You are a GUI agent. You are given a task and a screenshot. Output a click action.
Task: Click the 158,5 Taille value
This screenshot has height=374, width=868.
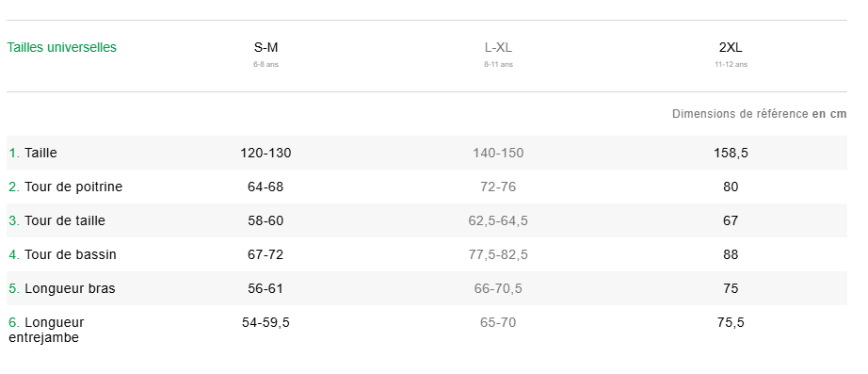coord(731,153)
